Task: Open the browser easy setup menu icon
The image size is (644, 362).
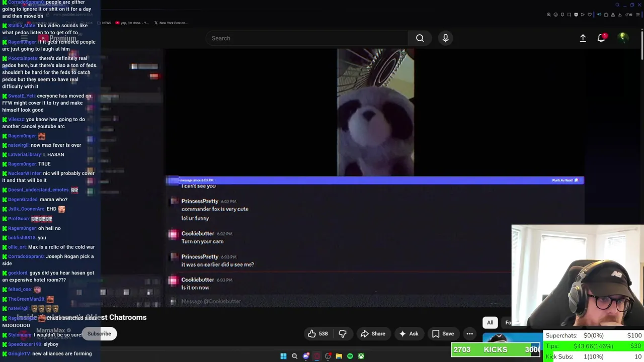Action: tap(638, 15)
